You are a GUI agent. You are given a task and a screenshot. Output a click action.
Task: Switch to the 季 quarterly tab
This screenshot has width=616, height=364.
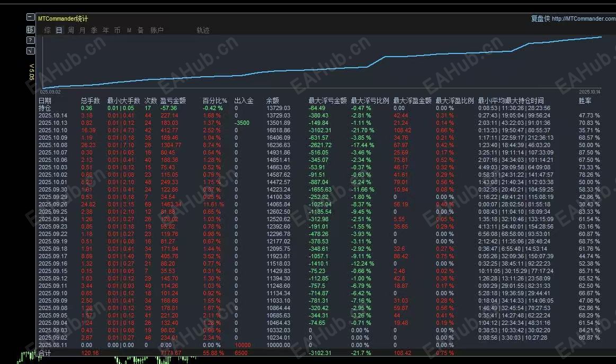(x=94, y=30)
